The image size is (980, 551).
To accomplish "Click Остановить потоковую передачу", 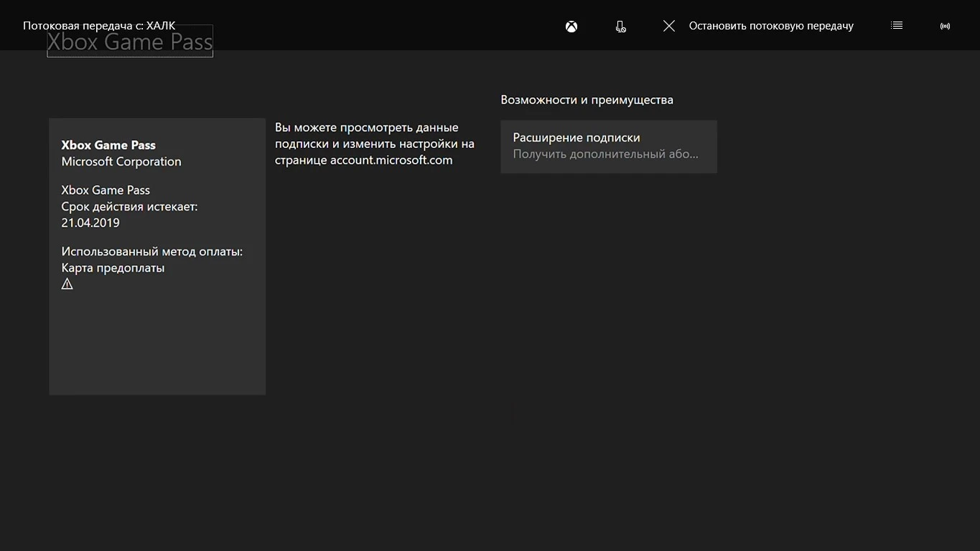I will 771,26.
